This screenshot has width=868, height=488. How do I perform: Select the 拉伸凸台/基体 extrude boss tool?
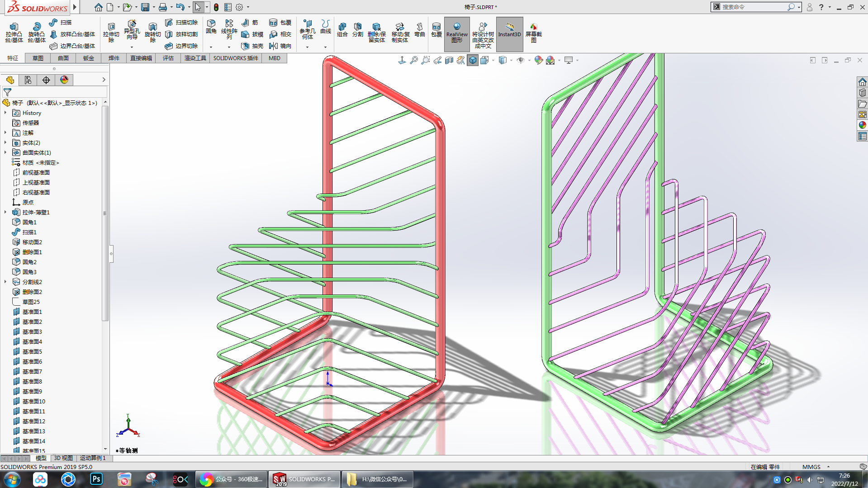pos(14,33)
